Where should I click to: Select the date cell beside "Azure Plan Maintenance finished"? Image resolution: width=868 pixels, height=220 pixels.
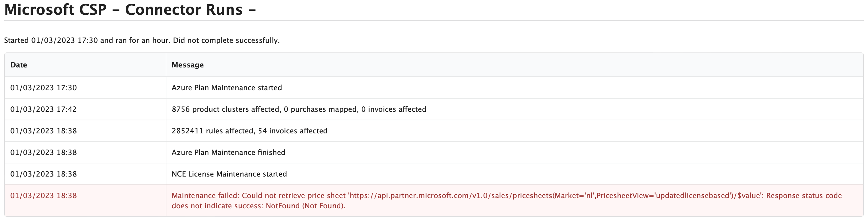(x=44, y=152)
